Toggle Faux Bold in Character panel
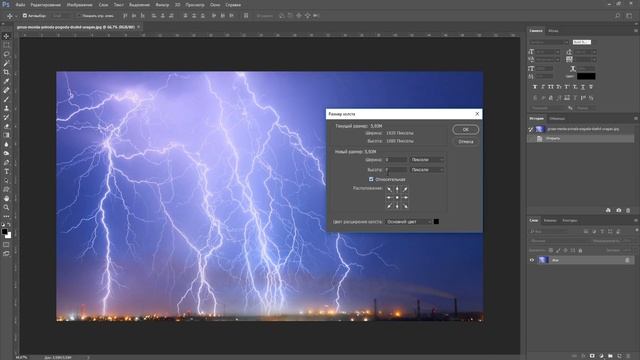 535,87
